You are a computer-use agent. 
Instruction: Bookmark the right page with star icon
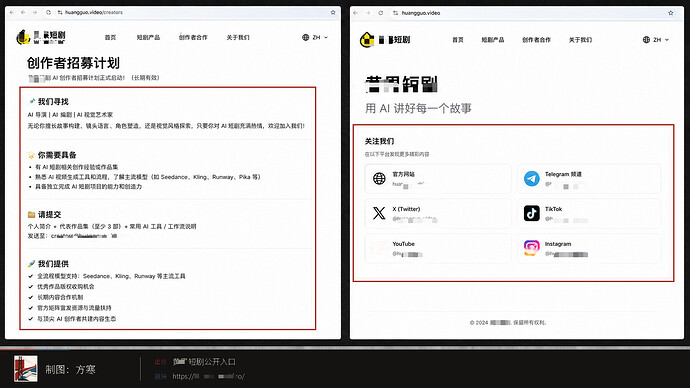[x=671, y=13]
